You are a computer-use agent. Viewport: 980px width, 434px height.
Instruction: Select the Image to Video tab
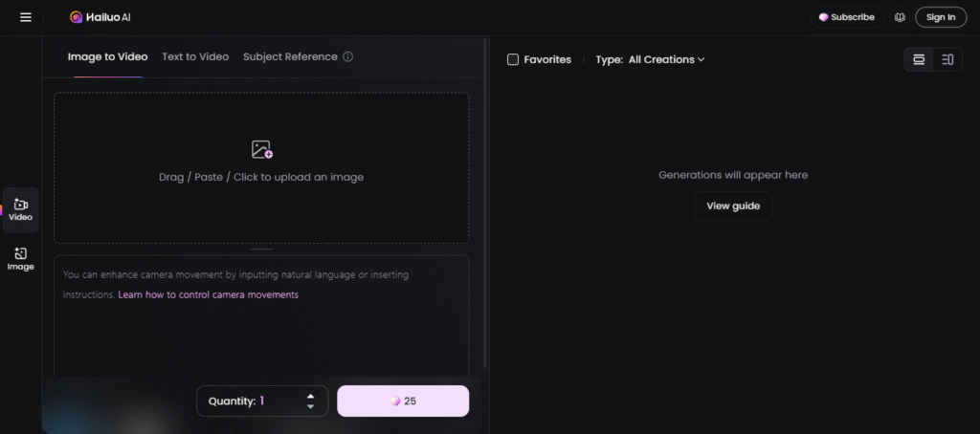click(x=107, y=56)
